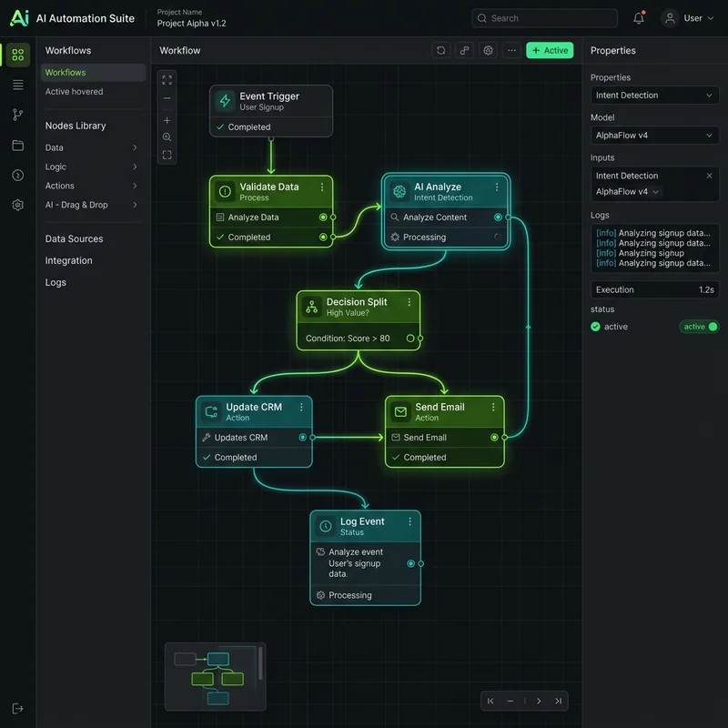Open the AlphaFlow v4 Model dropdown
Image resolution: width=728 pixels, height=728 pixels.
654,135
